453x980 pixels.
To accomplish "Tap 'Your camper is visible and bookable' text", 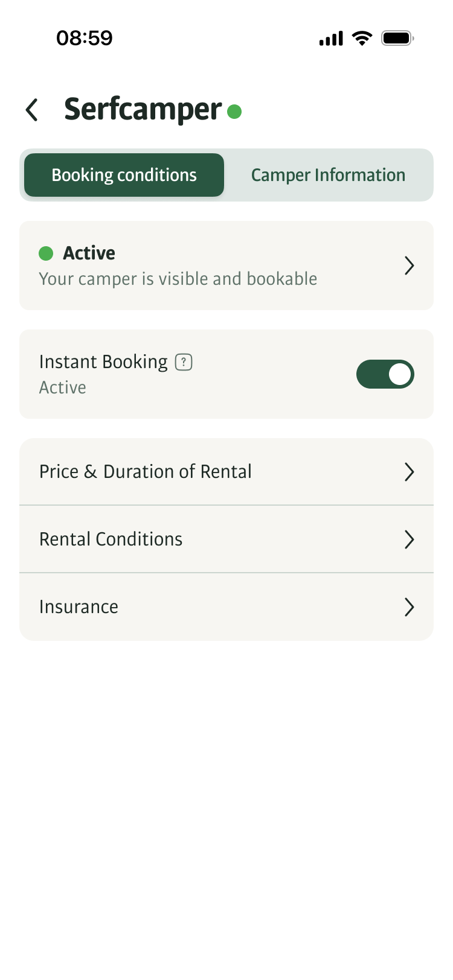I will [x=178, y=279].
